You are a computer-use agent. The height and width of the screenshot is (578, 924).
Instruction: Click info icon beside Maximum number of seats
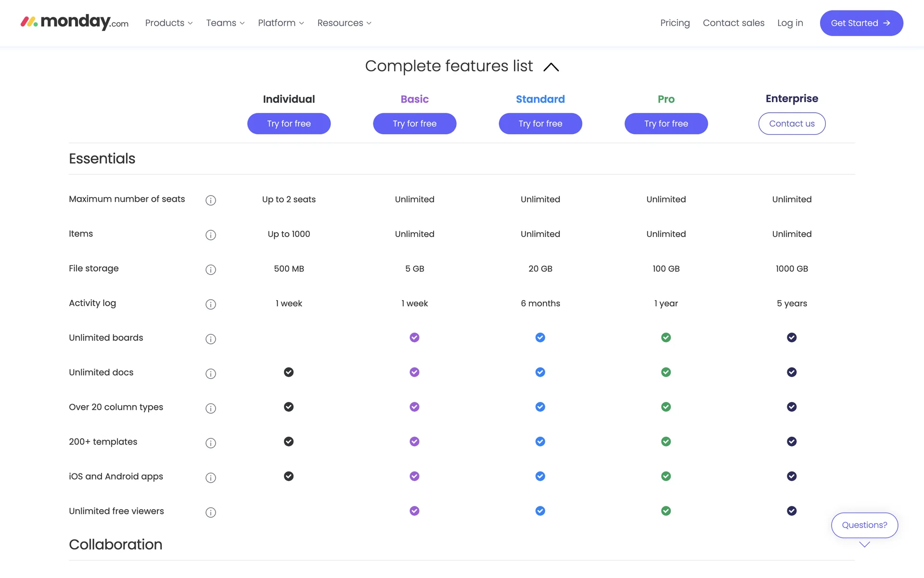tap(210, 200)
